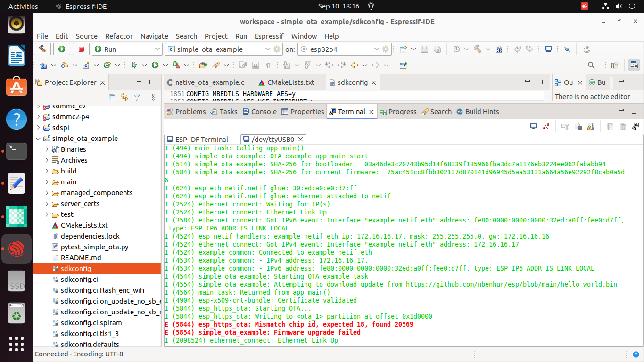Screen dimensions: 644x362
Task: Open settings gear for the esp32p4 target
Action: 386,49
